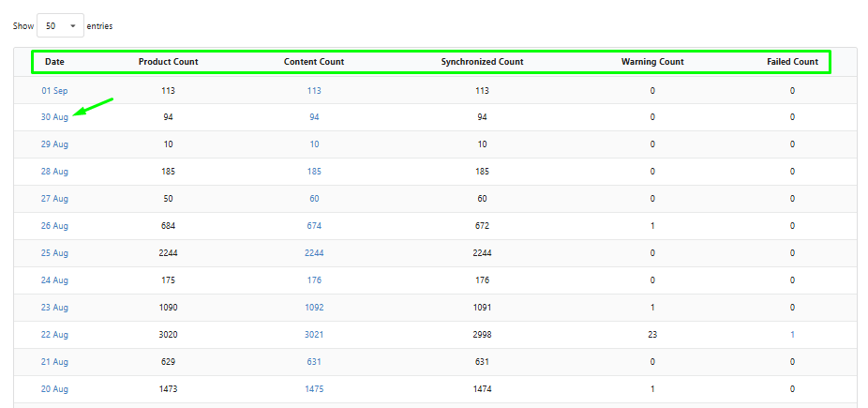This screenshot has width=868, height=408.
Task: Open the 01 Sep date link
Action: [54, 91]
